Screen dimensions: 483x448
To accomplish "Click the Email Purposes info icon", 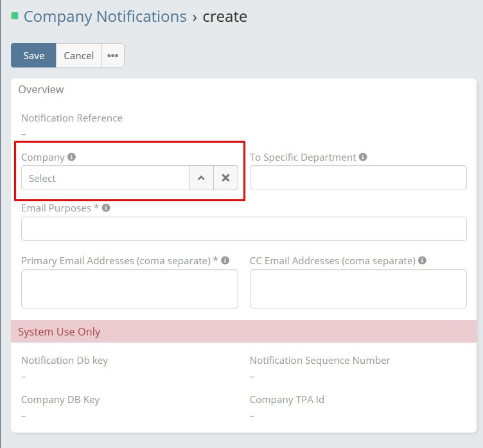I will pos(106,208).
